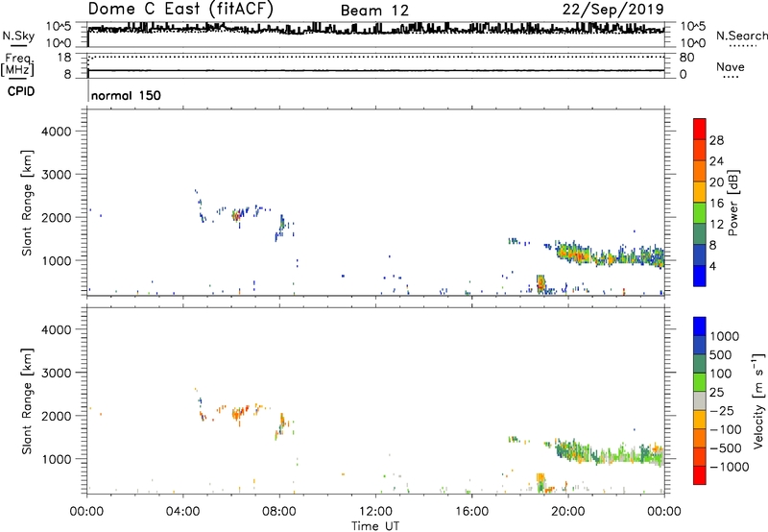Viewport: 768px width, 532px height.
Task: Click the velocity panel 'Slant Range [km]' label
Action: (27, 401)
